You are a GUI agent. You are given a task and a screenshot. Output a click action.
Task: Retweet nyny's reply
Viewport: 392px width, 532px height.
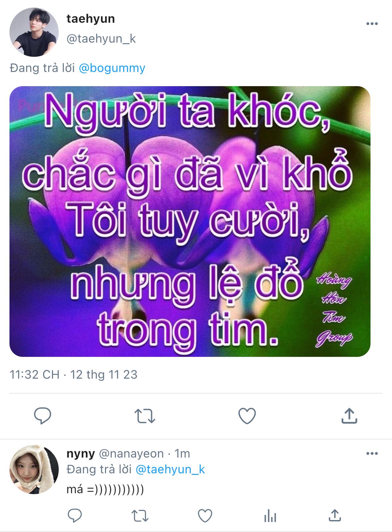click(140, 516)
